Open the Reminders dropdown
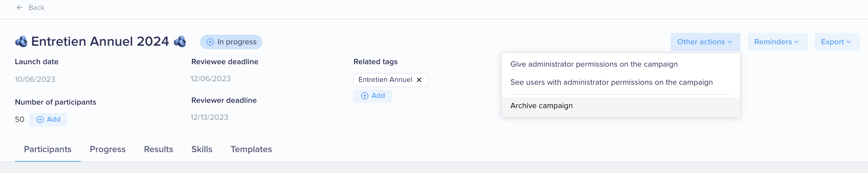 (x=777, y=42)
